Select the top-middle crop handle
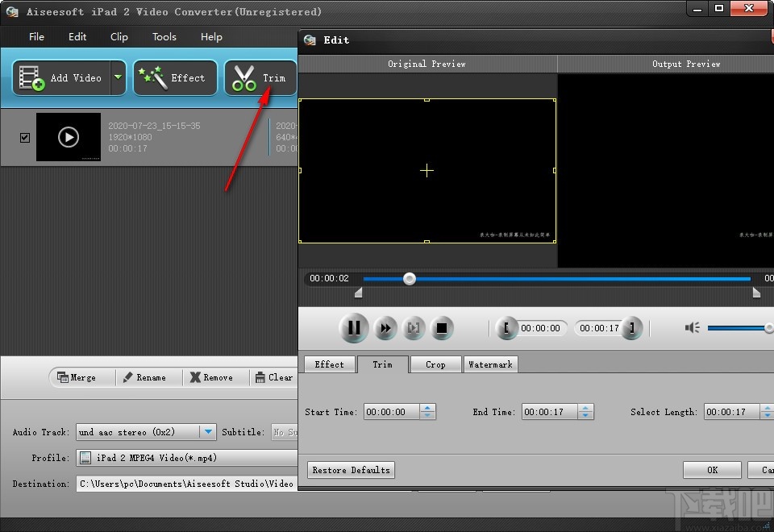774x532 pixels. [x=427, y=100]
